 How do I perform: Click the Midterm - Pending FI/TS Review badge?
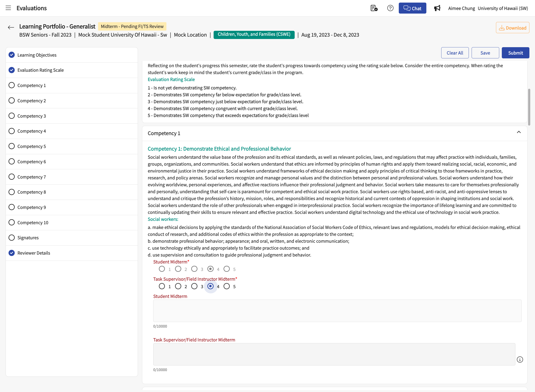(x=132, y=26)
